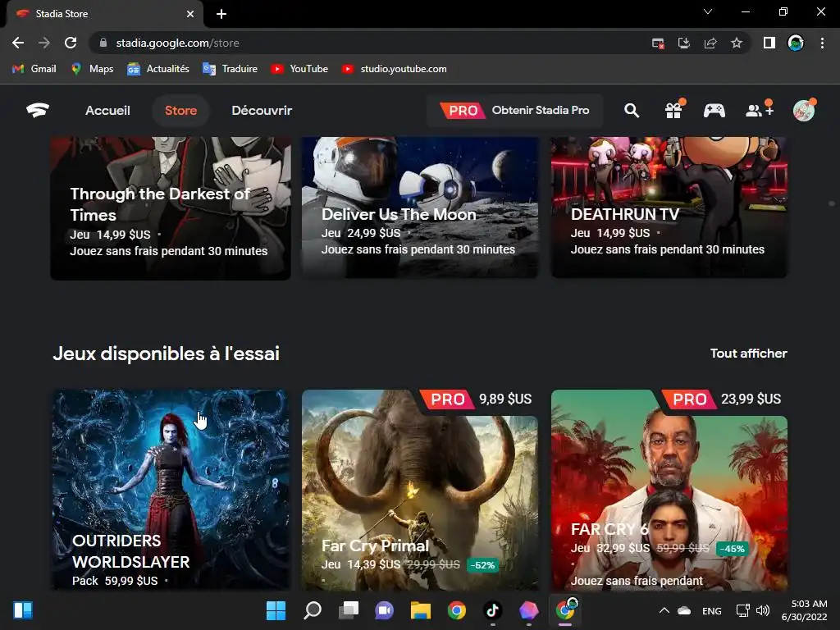Open the gift rewards icon
This screenshot has height=630, width=840.
click(673, 111)
